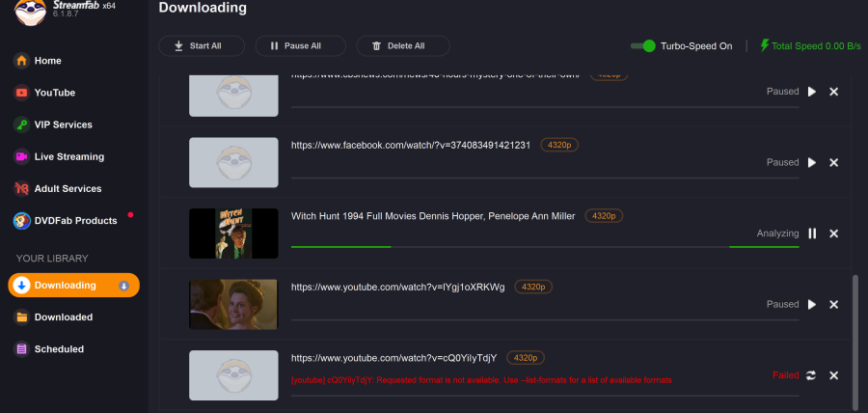The height and width of the screenshot is (413, 868).
Task: Click the 4320p quality badge for Witch Hunt
Action: pos(604,216)
